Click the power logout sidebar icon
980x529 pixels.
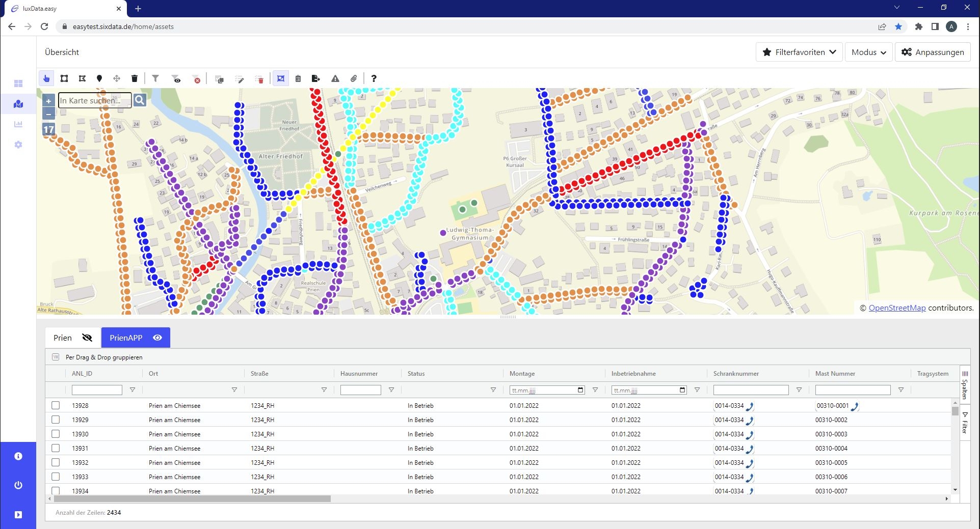[x=18, y=485]
